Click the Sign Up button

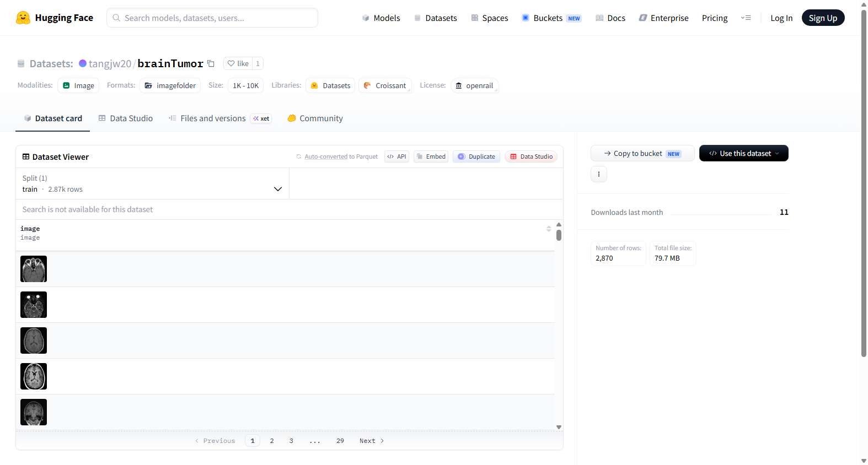(x=823, y=18)
